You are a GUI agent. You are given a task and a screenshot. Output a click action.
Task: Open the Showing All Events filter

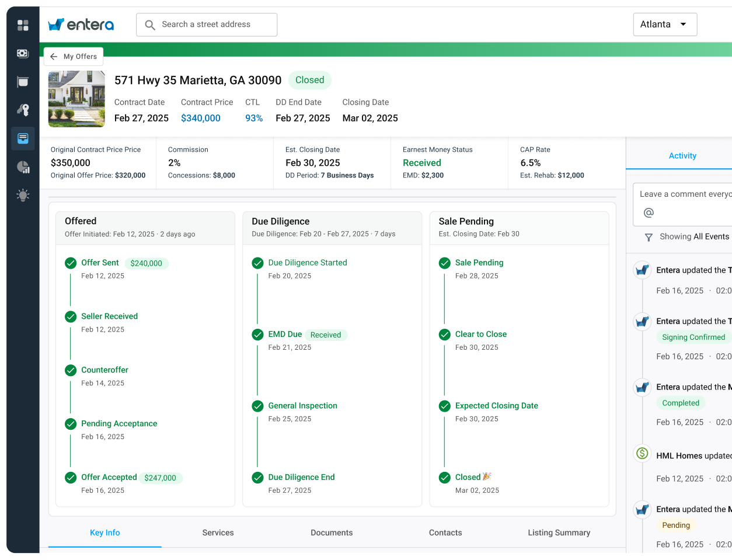click(686, 236)
